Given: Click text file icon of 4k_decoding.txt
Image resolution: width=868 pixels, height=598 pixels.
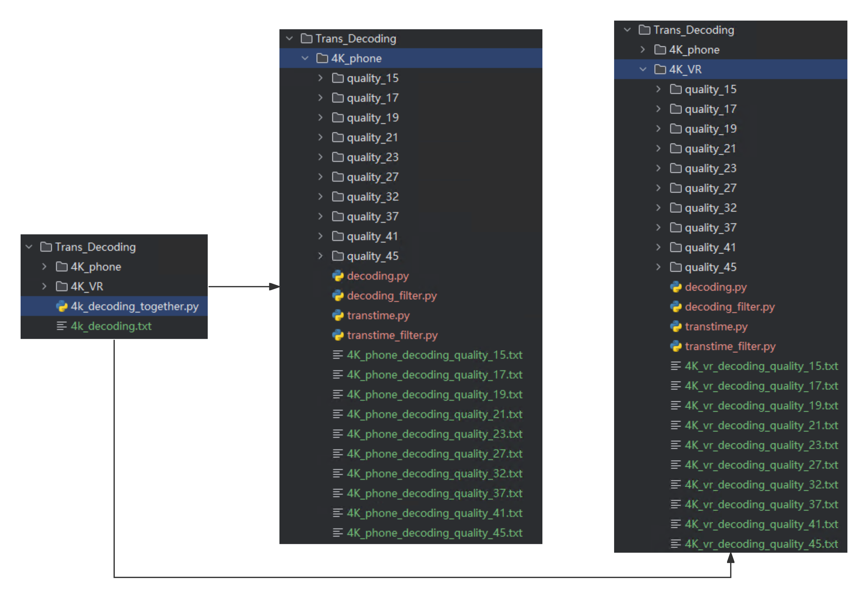Looking at the screenshot, I should (x=62, y=326).
